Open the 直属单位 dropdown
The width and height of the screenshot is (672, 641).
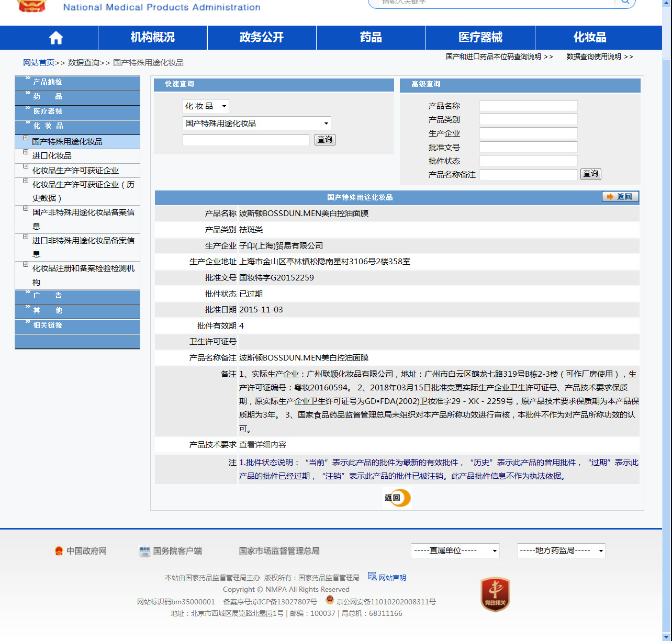455,550
